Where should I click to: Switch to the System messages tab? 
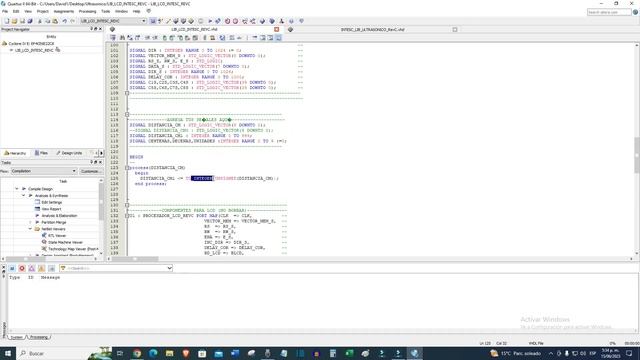[x=16, y=337]
